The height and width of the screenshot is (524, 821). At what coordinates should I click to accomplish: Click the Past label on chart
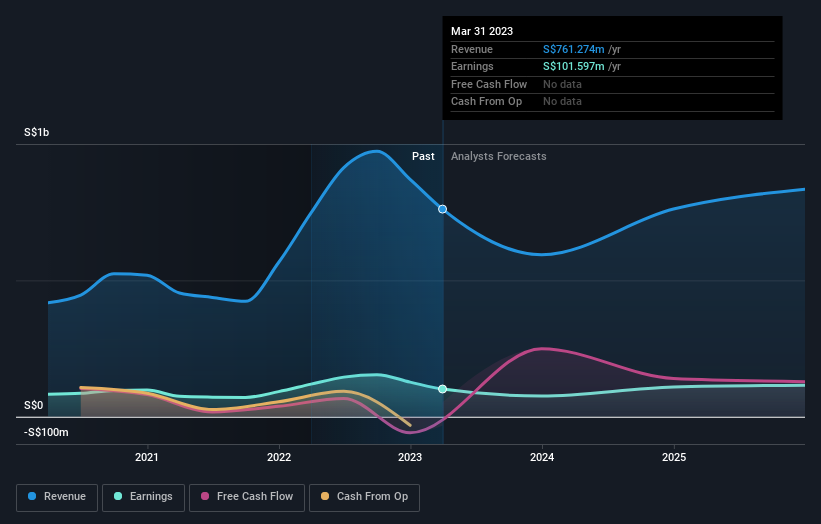click(423, 156)
